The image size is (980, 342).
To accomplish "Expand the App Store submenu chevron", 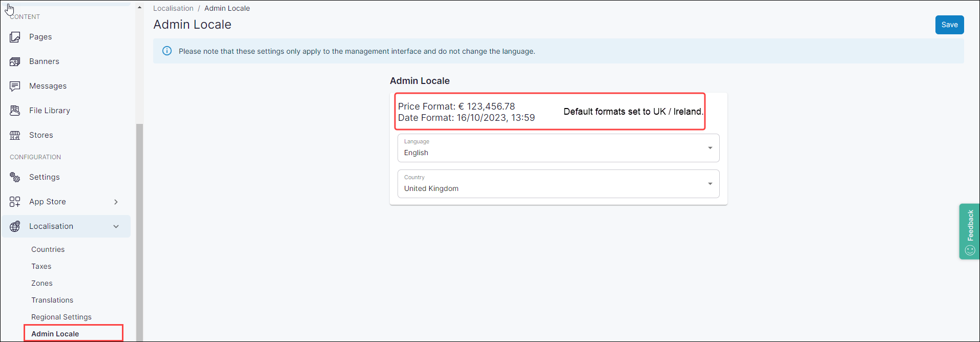I will (x=116, y=202).
